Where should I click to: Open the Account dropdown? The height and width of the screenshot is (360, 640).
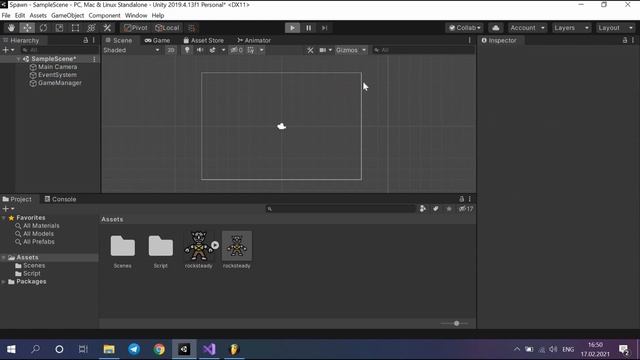(x=527, y=28)
